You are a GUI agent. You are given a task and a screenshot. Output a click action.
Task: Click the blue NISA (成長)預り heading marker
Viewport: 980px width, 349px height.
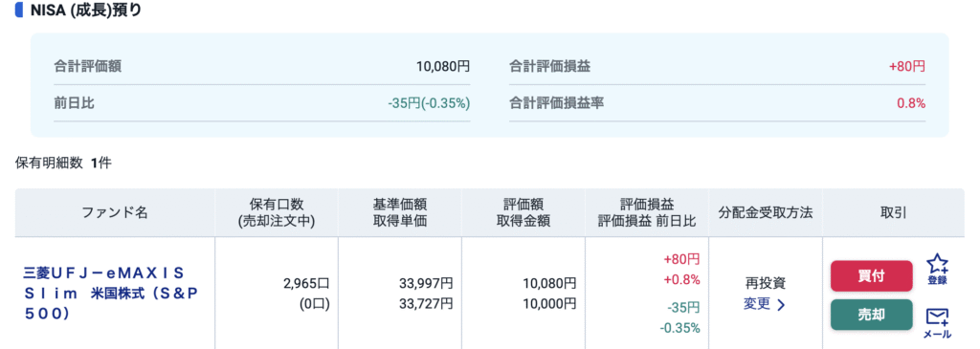[18, 11]
